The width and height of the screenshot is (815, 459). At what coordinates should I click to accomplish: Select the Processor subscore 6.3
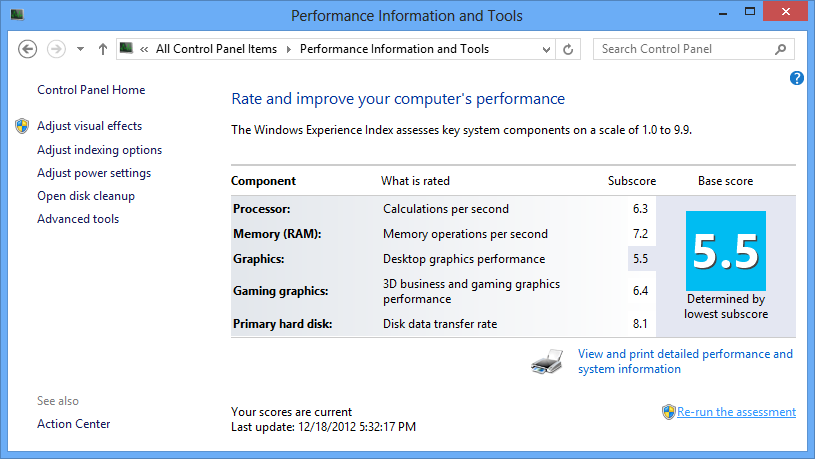[x=640, y=209]
